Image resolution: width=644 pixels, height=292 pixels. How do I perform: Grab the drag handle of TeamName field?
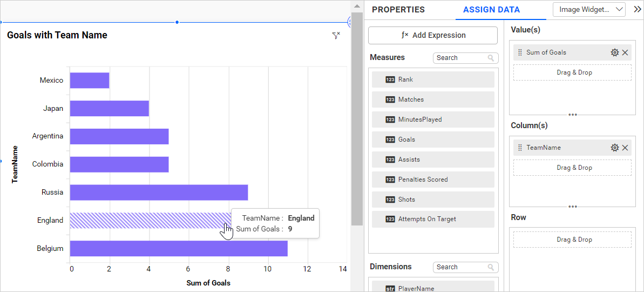click(x=520, y=148)
